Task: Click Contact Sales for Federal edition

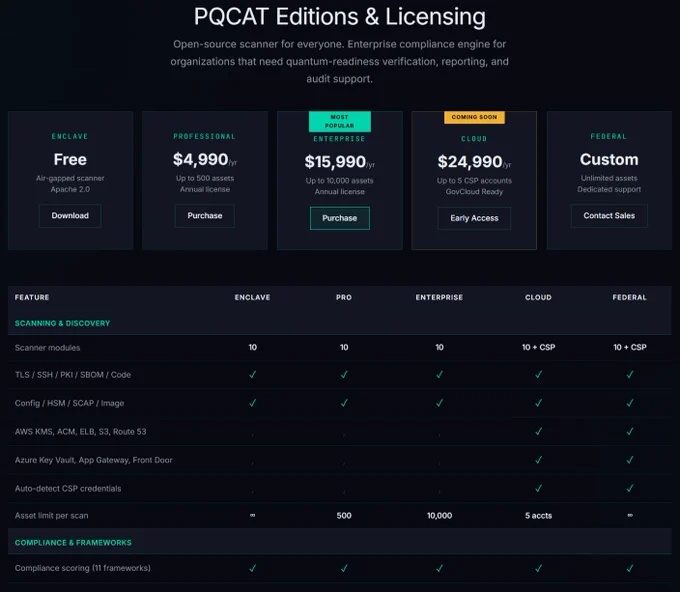Action: (x=609, y=216)
